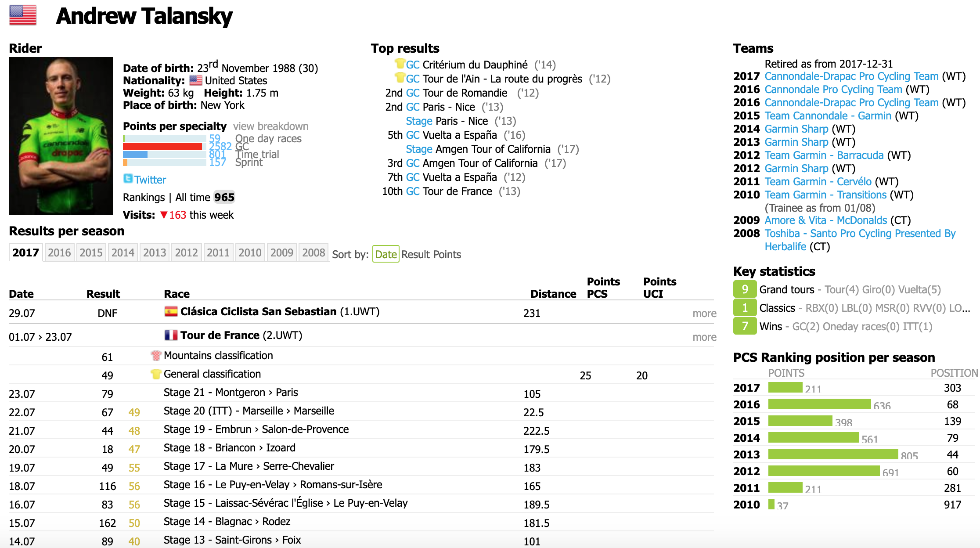Open the 2014 season tab

click(x=122, y=254)
